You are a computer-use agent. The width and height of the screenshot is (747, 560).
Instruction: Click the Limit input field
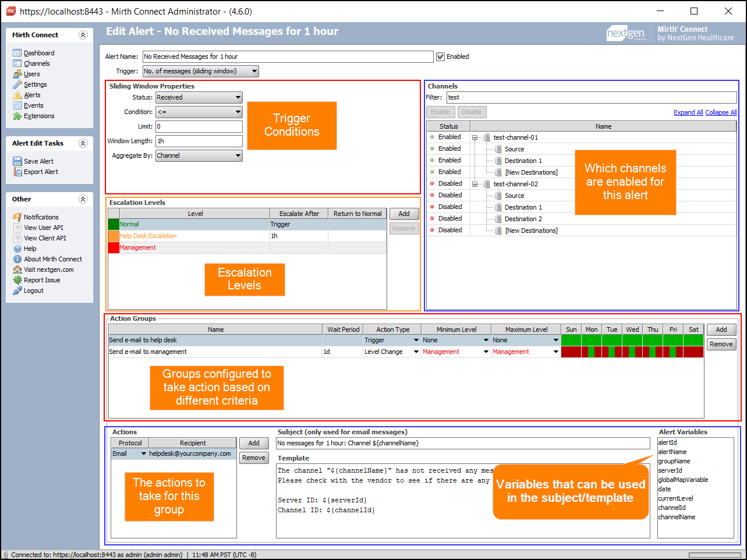199,126
